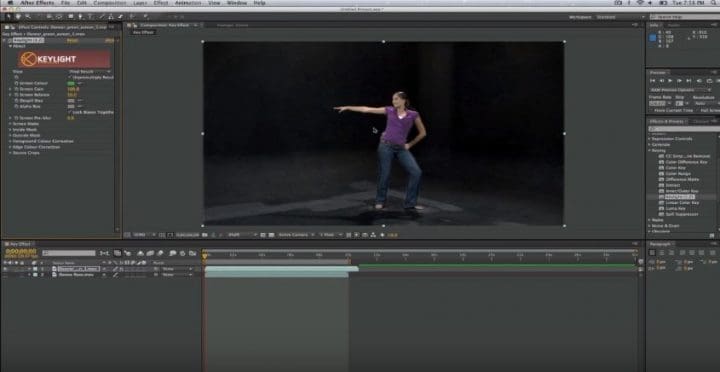
Task: Click left-align icon in Paragraph panel
Action: click(652, 253)
